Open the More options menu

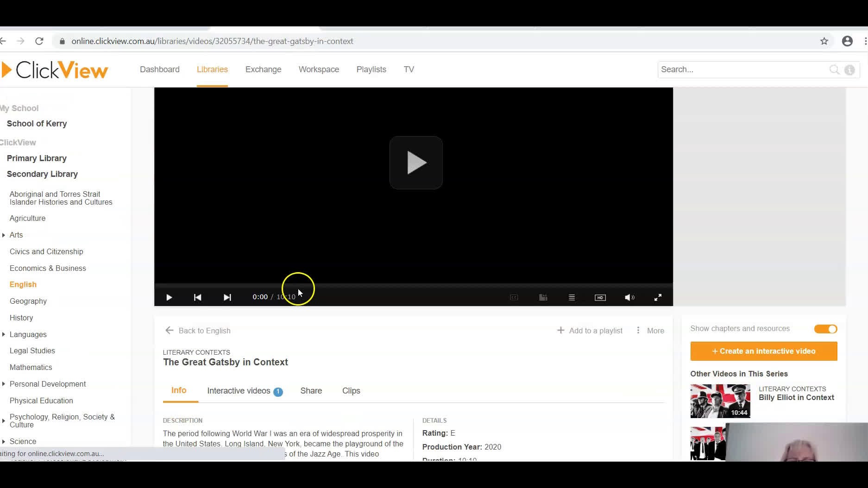coord(650,331)
